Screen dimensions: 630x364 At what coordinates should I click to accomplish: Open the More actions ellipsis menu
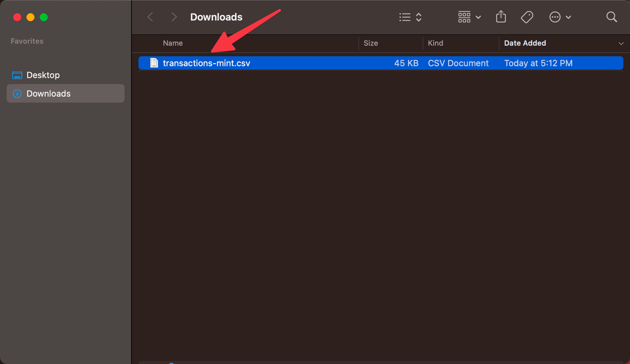560,17
